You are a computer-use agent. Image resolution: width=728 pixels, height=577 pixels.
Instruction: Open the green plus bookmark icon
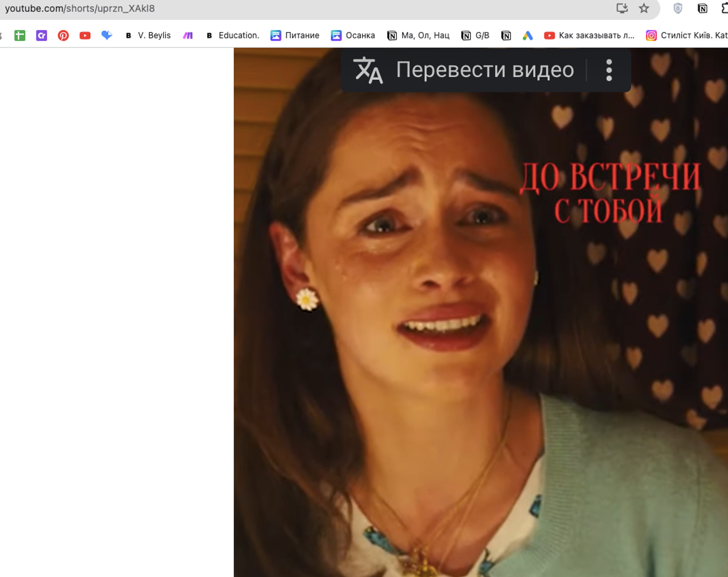[20, 35]
